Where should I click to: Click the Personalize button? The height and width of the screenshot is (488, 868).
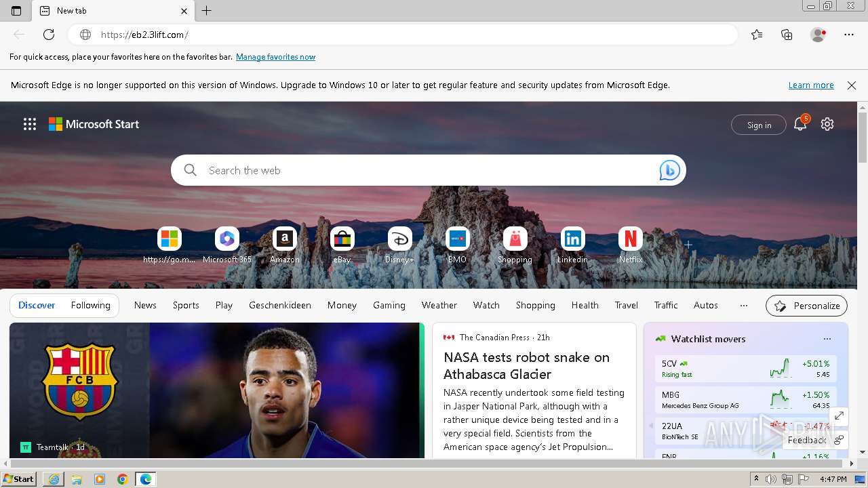click(x=807, y=306)
